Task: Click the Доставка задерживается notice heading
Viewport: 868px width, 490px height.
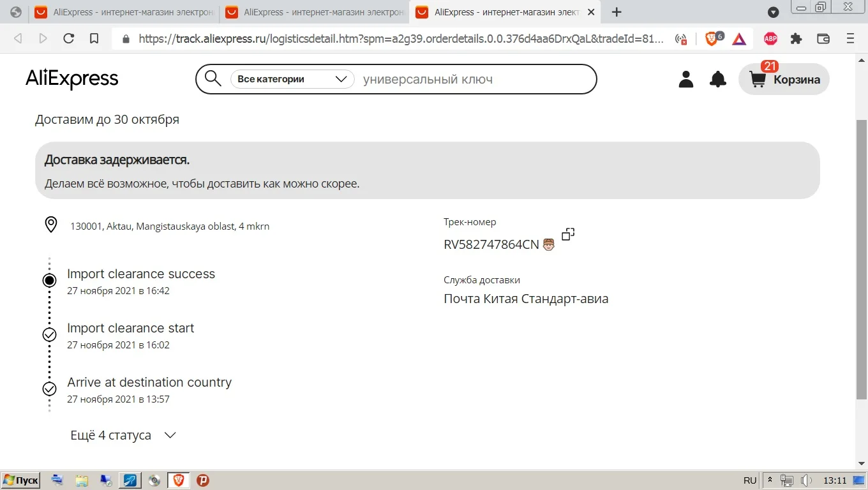Action: click(x=117, y=160)
